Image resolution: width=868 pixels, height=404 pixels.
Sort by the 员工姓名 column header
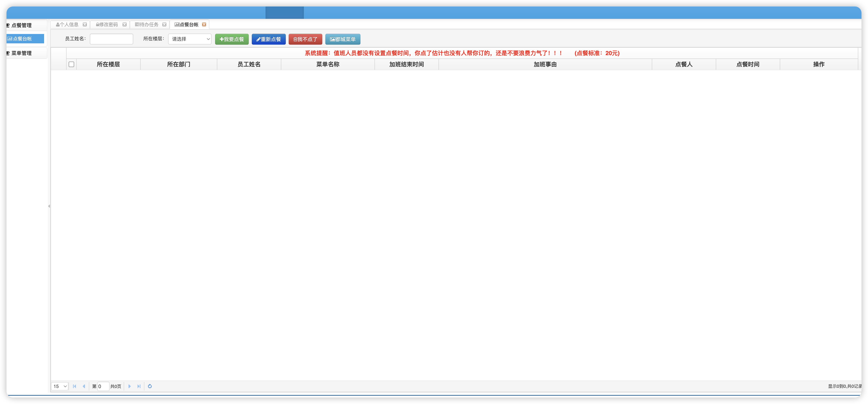click(249, 64)
